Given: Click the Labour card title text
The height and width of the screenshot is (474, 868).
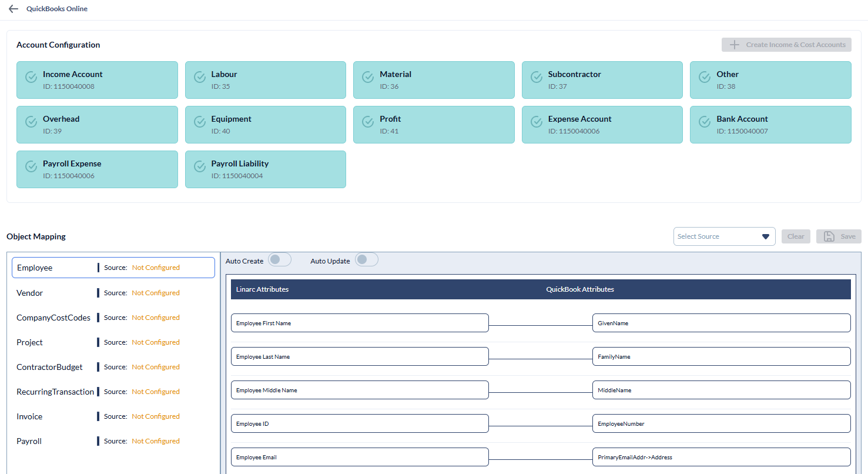Looking at the screenshot, I should click(x=224, y=74).
